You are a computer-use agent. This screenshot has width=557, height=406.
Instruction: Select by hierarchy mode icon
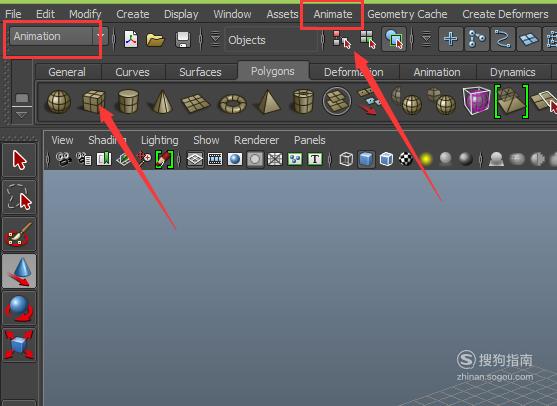point(341,39)
